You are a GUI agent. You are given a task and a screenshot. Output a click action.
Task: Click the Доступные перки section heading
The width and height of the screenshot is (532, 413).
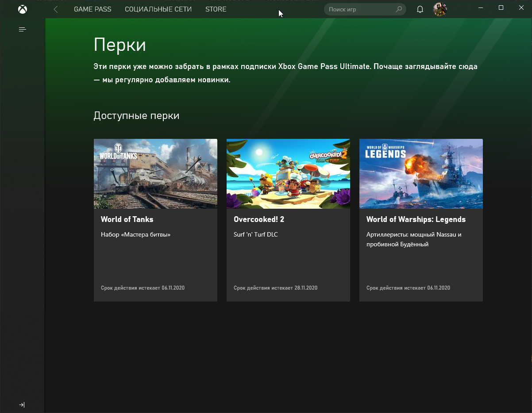tap(136, 116)
